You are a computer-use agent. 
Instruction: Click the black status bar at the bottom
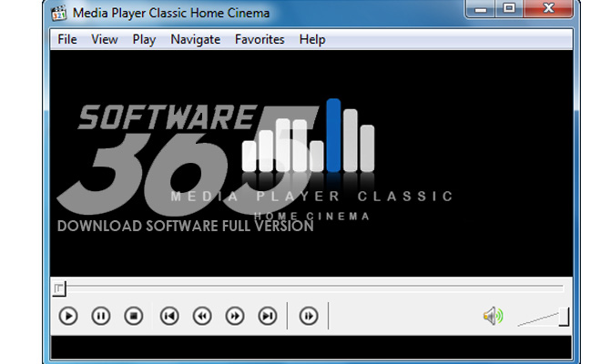pos(311,348)
